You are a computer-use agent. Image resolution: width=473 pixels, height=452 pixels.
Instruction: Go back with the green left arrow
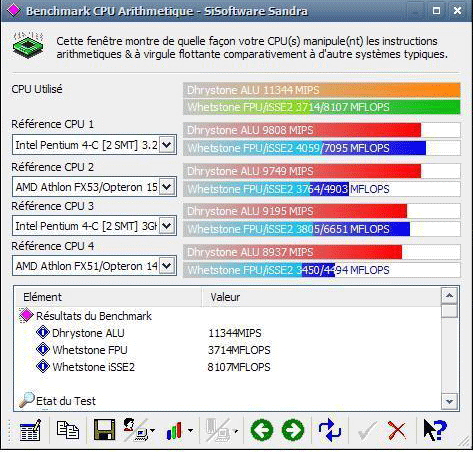(262, 430)
